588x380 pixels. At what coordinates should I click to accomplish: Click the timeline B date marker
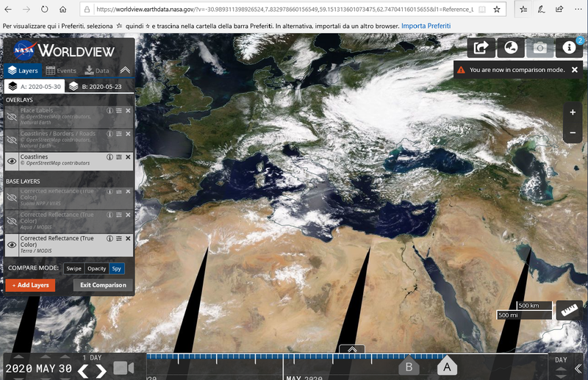point(409,366)
